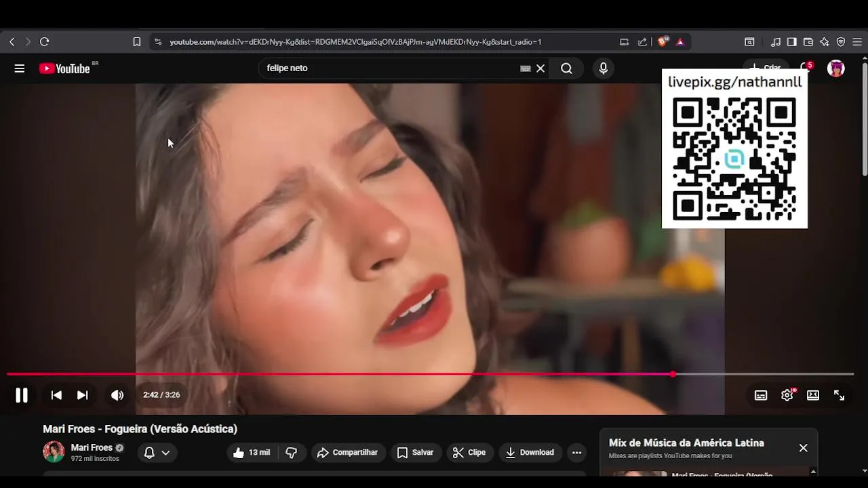Toggle the browser sidebar panel
The image size is (868, 488).
791,42
